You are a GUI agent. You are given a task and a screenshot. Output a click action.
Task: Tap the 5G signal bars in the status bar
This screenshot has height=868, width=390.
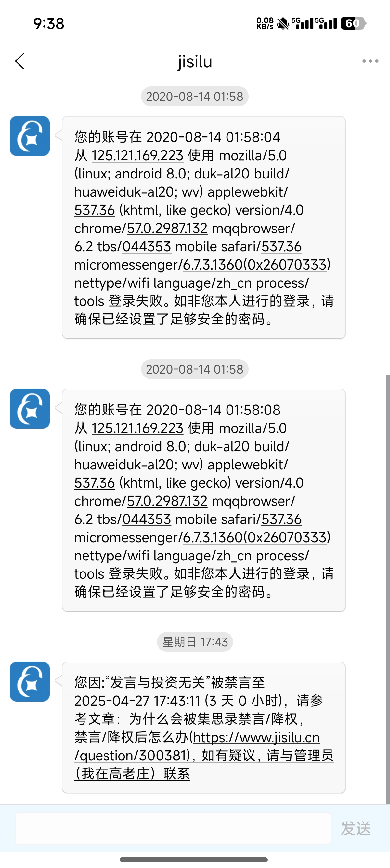click(x=302, y=24)
